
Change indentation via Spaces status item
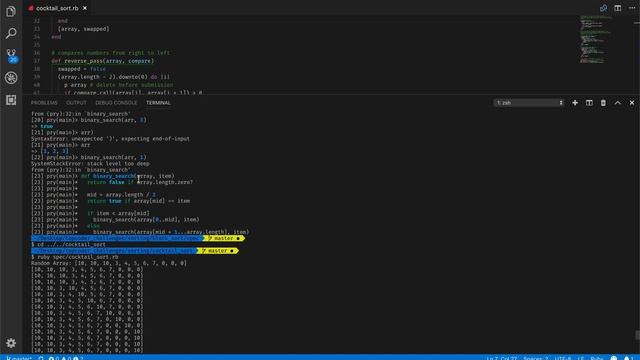536,358
